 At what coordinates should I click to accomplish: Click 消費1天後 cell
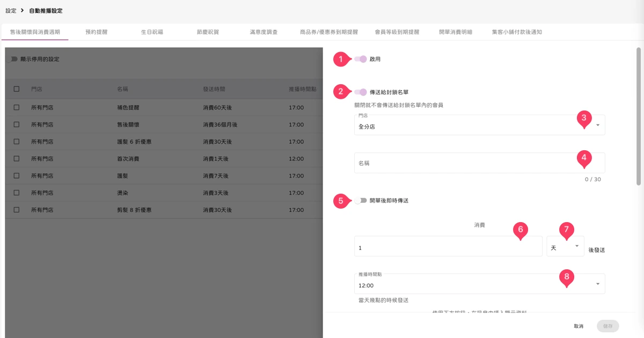[216, 158]
